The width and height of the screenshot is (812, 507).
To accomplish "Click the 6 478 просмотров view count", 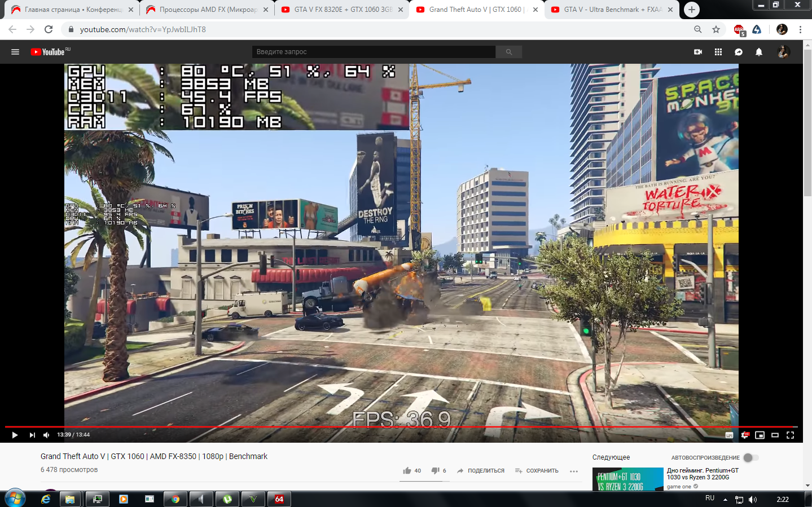I will 69,470.
